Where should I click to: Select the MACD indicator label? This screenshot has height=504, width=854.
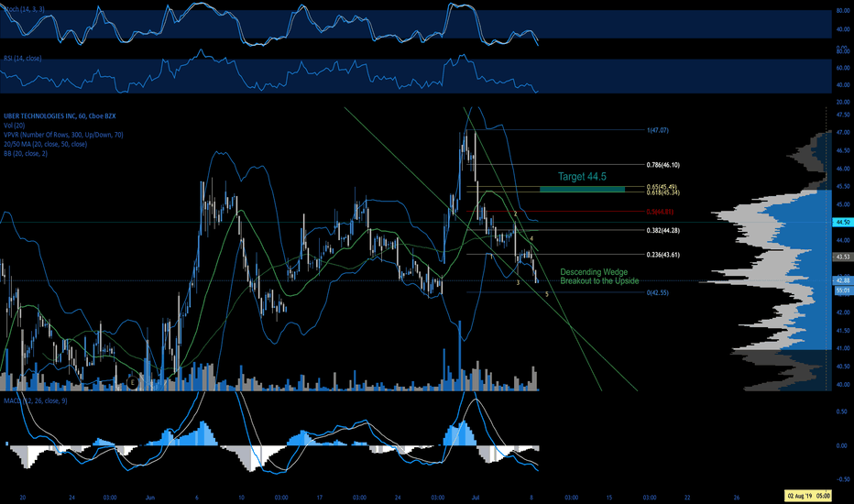pyautogui.click(x=36, y=400)
